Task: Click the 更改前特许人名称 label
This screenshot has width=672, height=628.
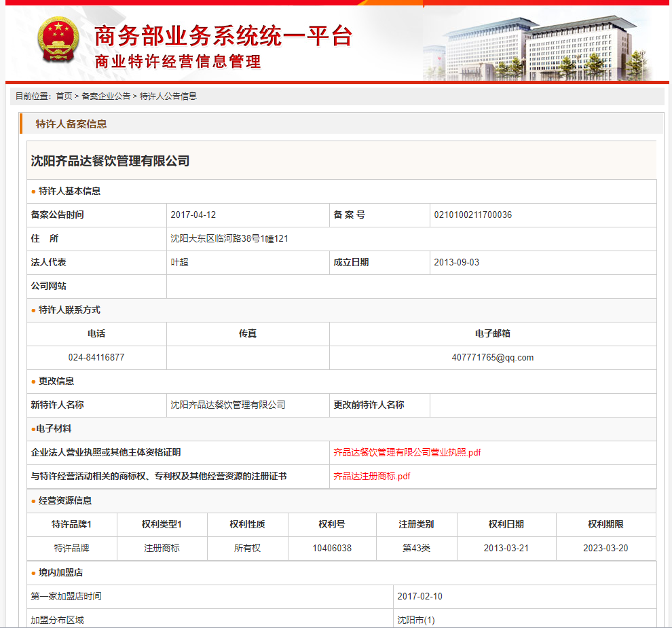Action: pyautogui.click(x=369, y=405)
